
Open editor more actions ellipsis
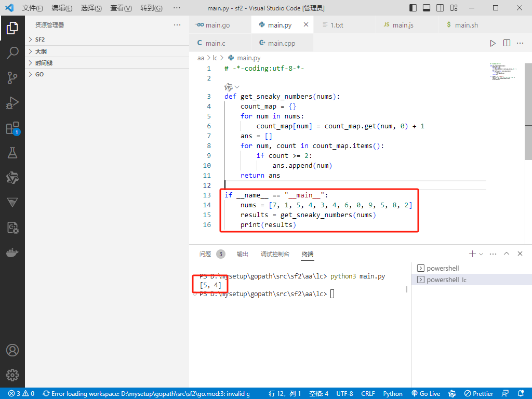(520, 43)
